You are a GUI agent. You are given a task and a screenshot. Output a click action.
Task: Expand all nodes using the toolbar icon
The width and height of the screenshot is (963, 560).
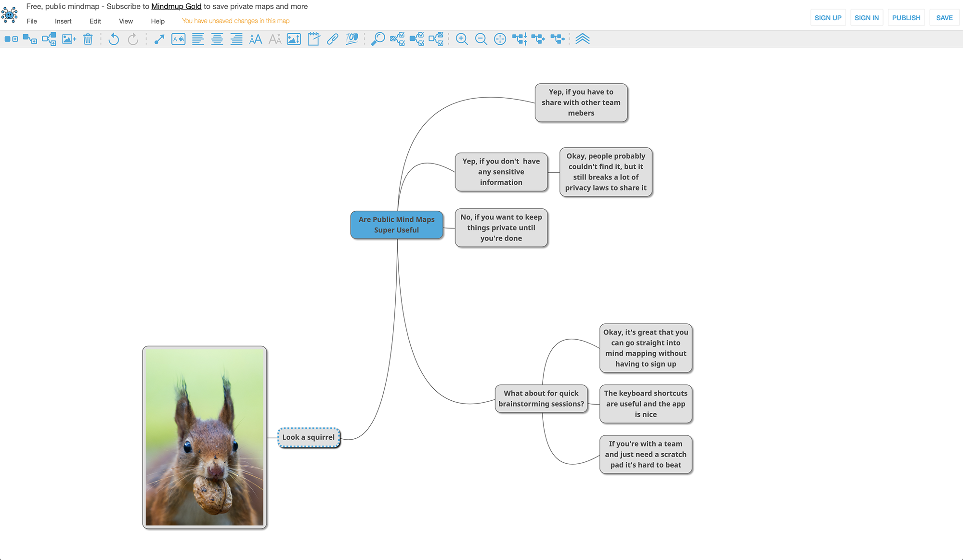(x=583, y=39)
